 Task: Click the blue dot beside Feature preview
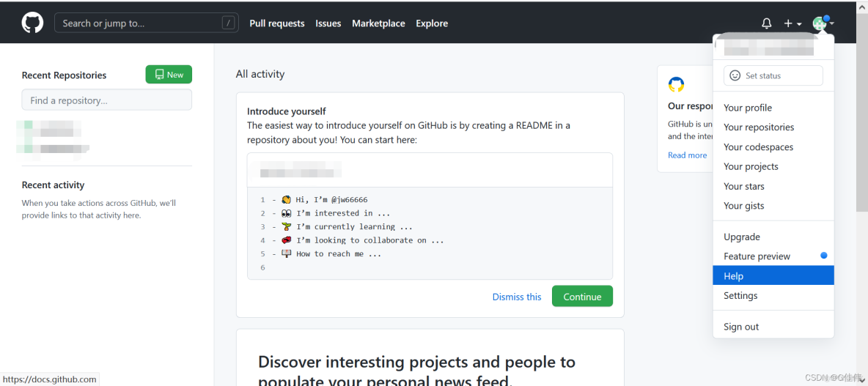pyautogui.click(x=824, y=256)
